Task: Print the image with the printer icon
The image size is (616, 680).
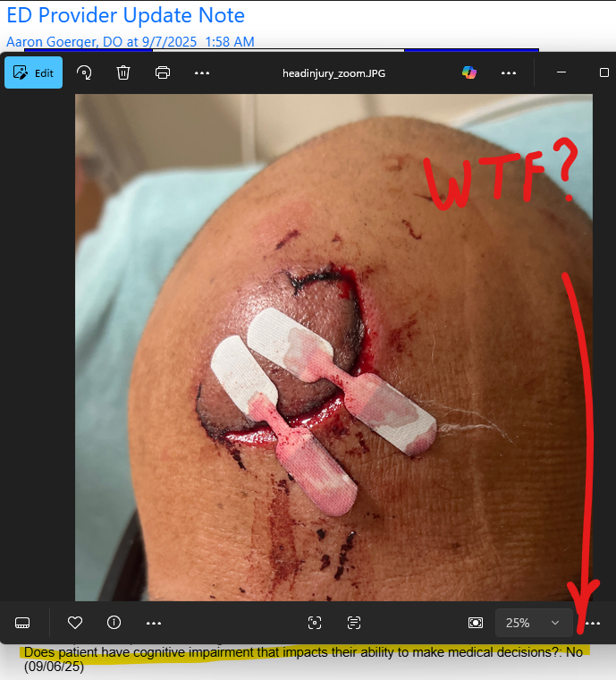Action: tap(163, 72)
